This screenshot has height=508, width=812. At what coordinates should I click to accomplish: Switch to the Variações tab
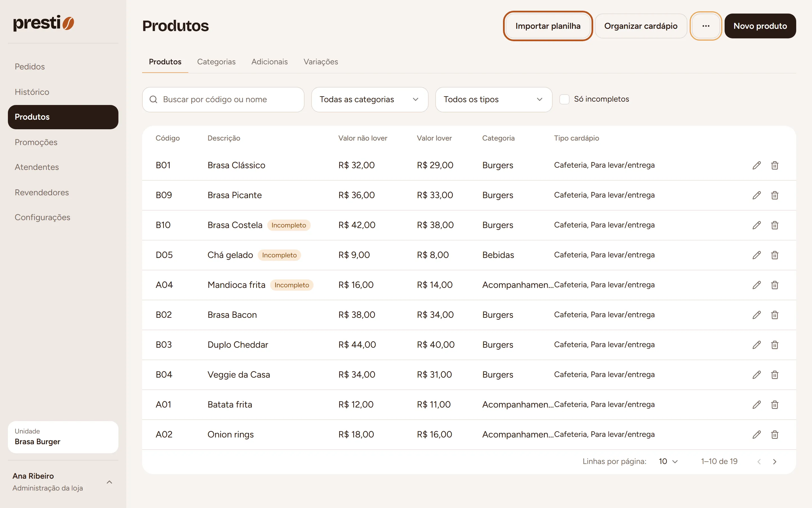click(x=321, y=62)
